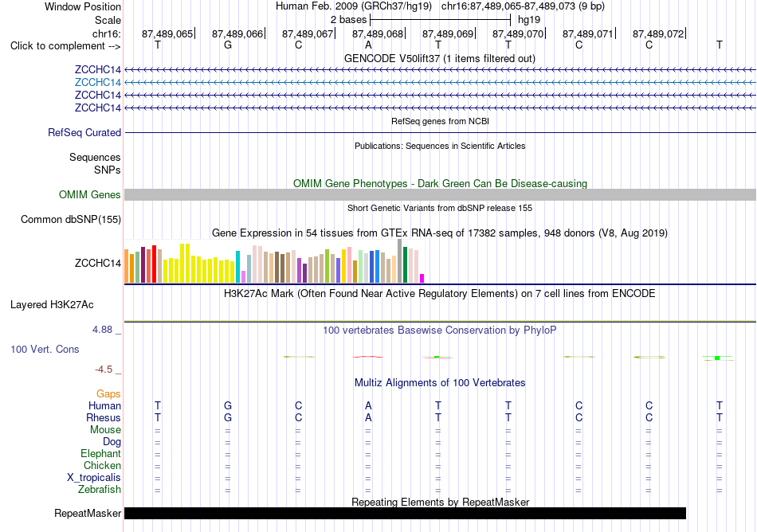Click the orange 'Gaps' row label
757x532 pixels.
pos(108,394)
